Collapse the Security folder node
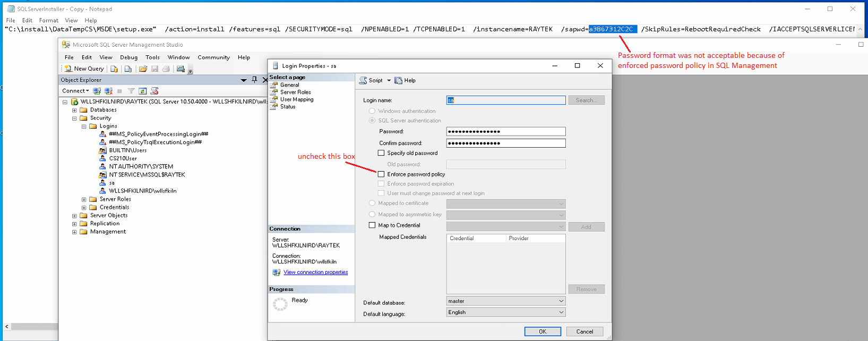Viewport: 868px width, 341px height. [x=74, y=118]
